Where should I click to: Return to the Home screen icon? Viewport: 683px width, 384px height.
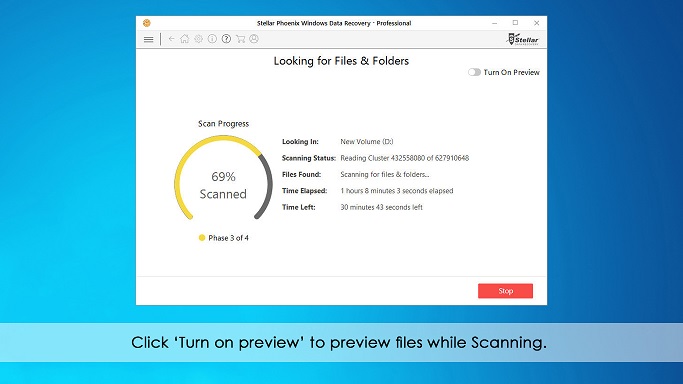tap(185, 39)
